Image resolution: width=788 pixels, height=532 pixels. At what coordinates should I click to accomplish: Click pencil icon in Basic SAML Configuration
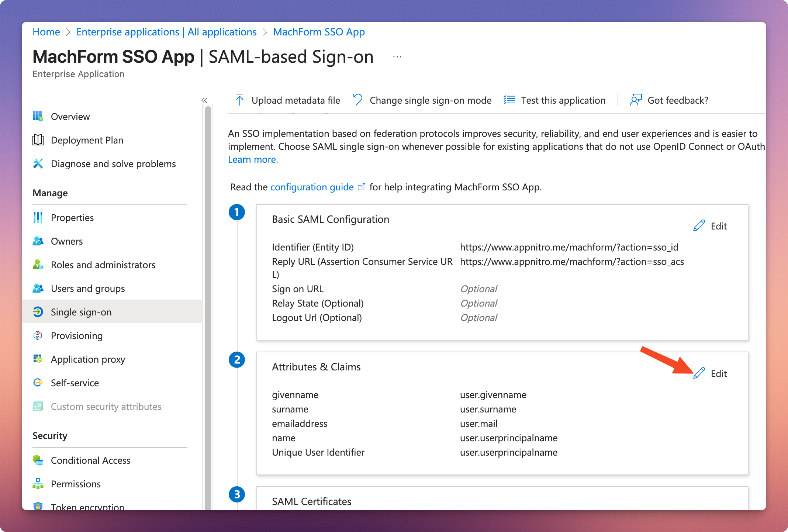tap(699, 226)
